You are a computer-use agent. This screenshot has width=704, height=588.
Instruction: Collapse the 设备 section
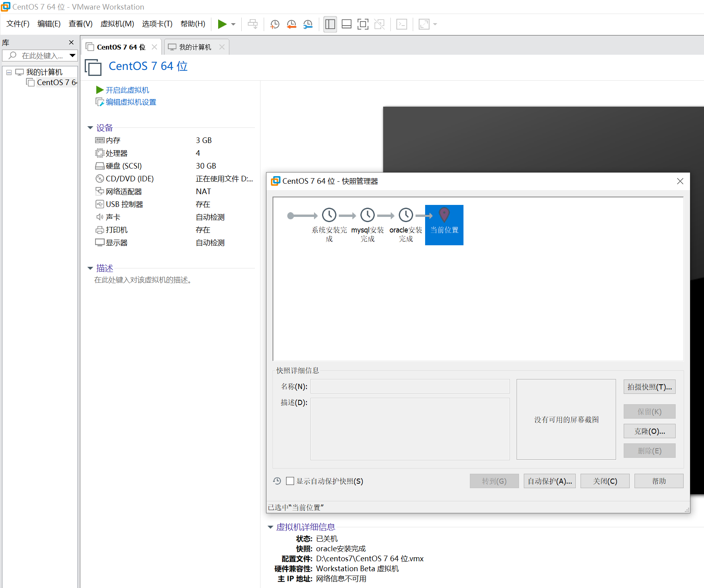pos(90,128)
